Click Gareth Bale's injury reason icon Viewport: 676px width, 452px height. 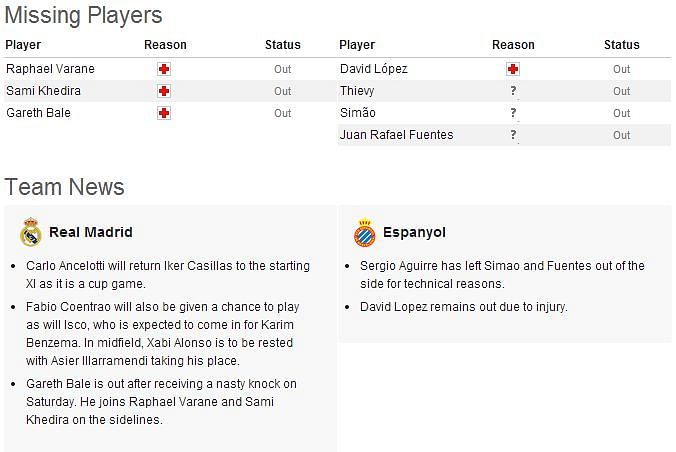[x=164, y=113]
